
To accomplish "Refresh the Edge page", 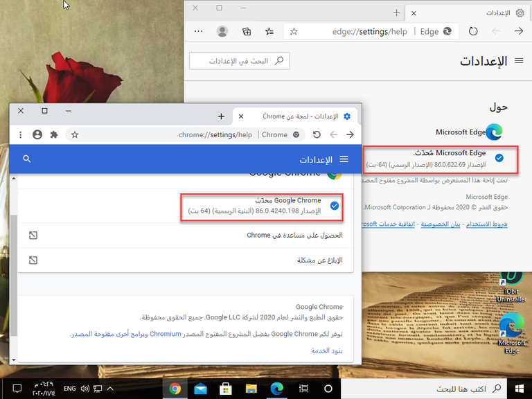I will [x=473, y=31].
